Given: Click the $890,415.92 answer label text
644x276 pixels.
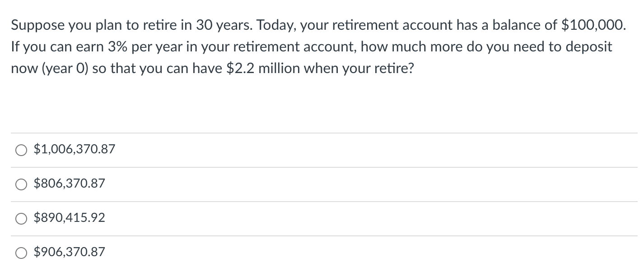Looking at the screenshot, I should click(70, 218).
